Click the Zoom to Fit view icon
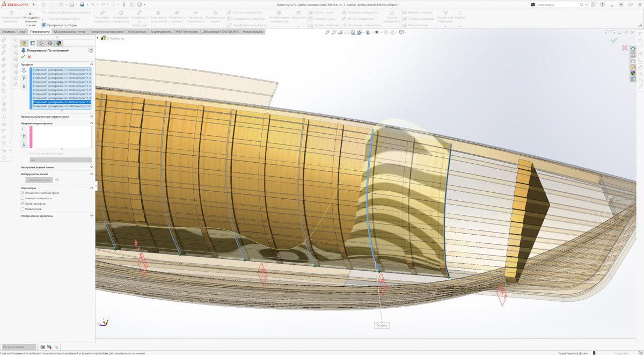This screenshot has height=355, width=644. (327, 32)
